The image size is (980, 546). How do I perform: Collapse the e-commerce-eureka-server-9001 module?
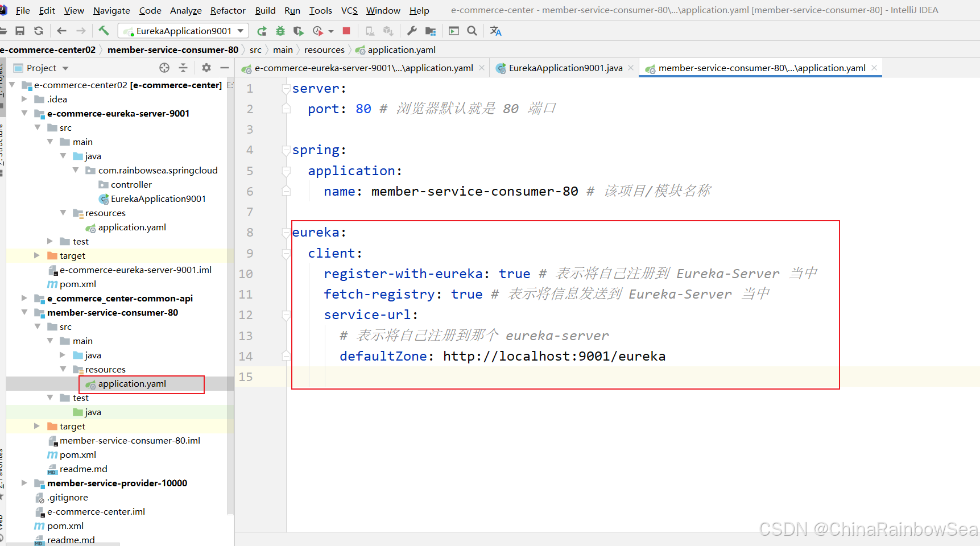24,113
